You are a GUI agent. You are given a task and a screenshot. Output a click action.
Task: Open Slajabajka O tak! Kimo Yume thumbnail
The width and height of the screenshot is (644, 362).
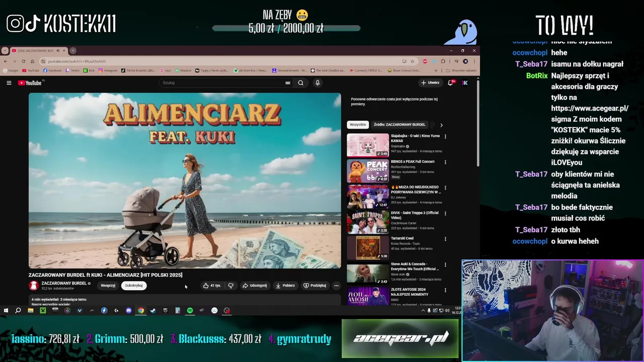(x=368, y=145)
